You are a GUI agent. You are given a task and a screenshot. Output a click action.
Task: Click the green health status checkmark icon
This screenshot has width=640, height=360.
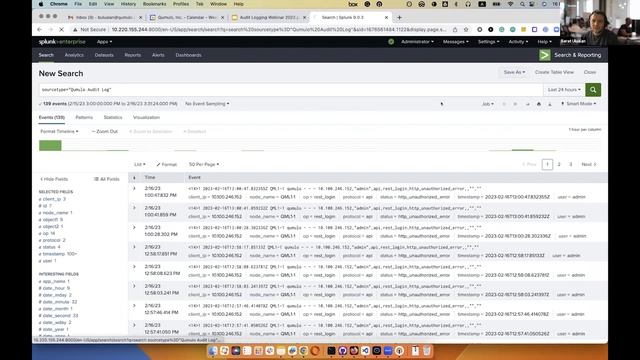tap(391, 42)
